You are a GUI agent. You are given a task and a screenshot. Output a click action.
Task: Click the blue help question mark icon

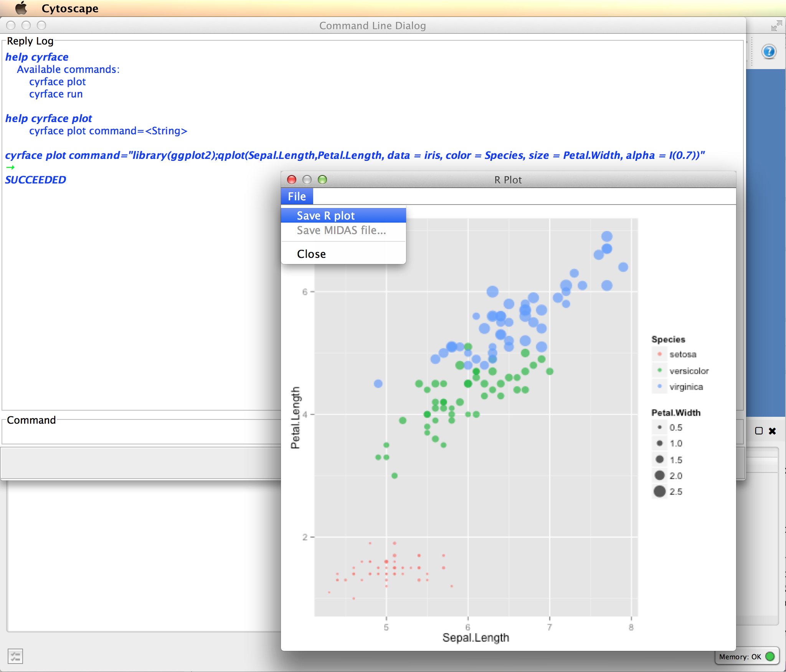[x=769, y=51]
